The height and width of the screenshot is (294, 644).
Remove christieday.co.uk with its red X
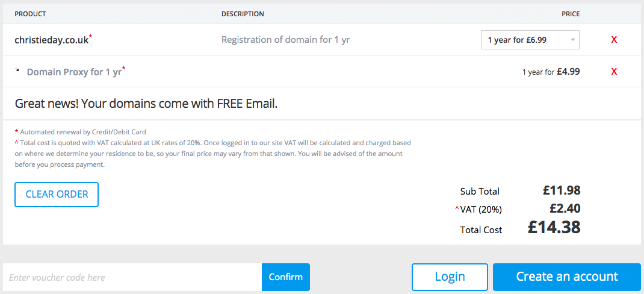coord(614,40)
